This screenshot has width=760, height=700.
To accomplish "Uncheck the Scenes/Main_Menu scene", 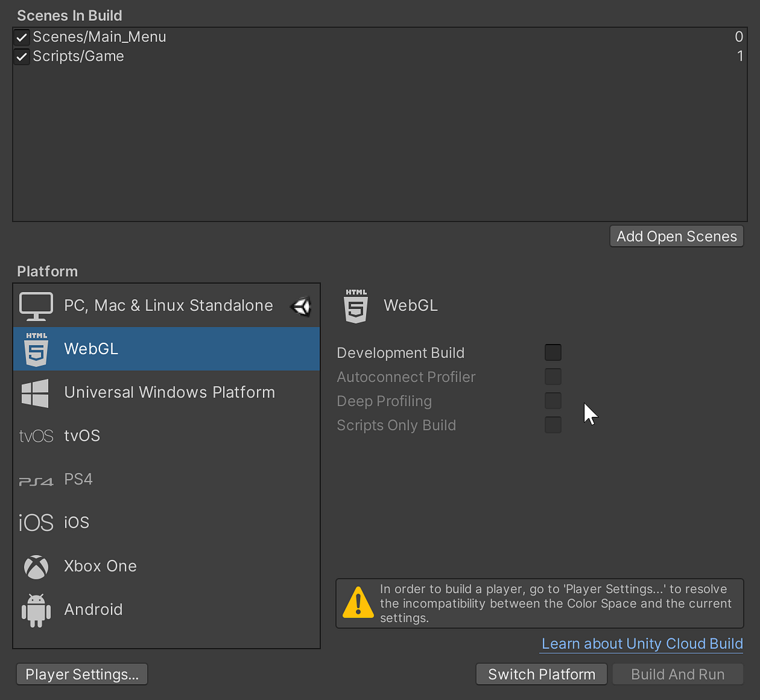I will click(x=21, y=37).
